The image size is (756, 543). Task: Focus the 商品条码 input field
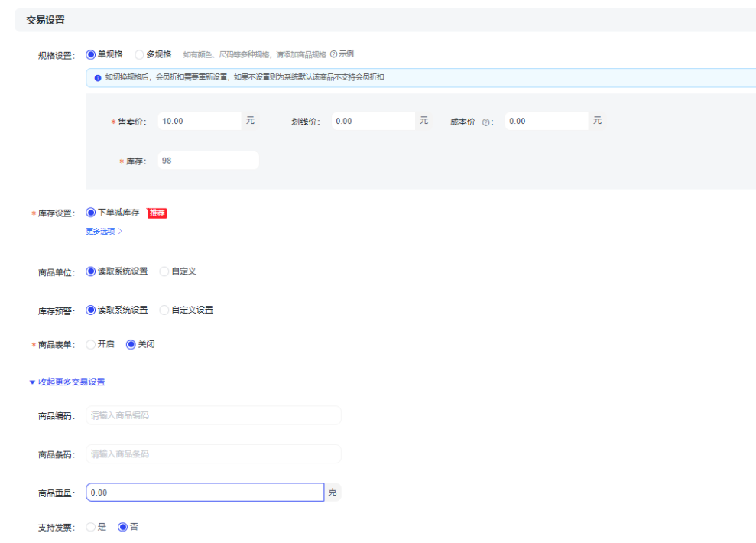tap(213, 454)
